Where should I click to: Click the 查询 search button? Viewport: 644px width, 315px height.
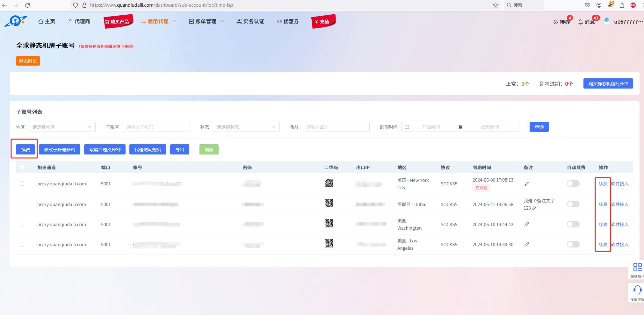click(x=539, y=127)
